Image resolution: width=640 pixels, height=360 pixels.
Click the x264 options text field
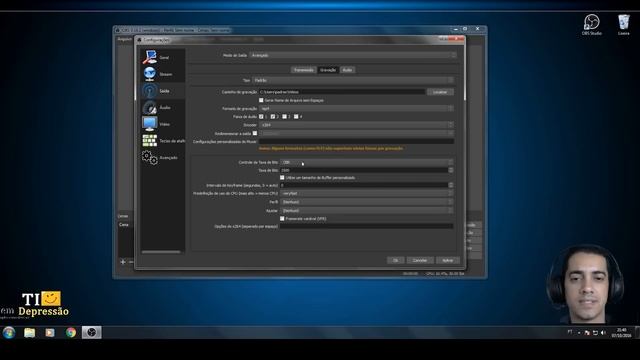point(367,226)
